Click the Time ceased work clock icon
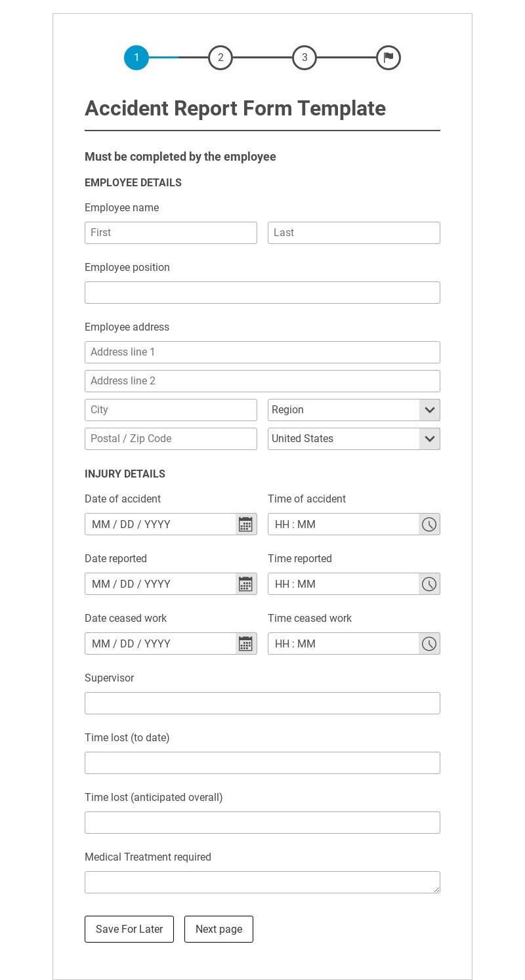The image size is (525, 980). (429, 643)
